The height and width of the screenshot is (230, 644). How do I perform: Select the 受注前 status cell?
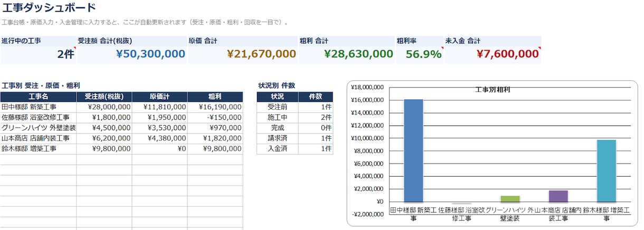(x=278, y=107)
